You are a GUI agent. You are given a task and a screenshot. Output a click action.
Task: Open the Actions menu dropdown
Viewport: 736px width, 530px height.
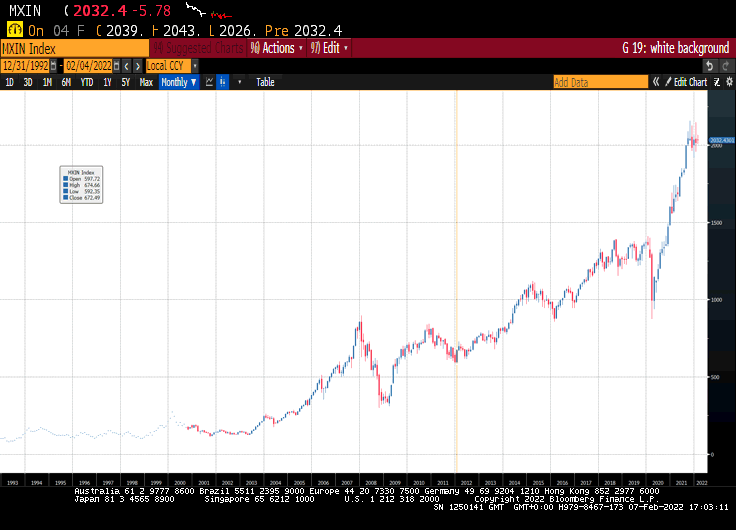click(x=276, y=48)
